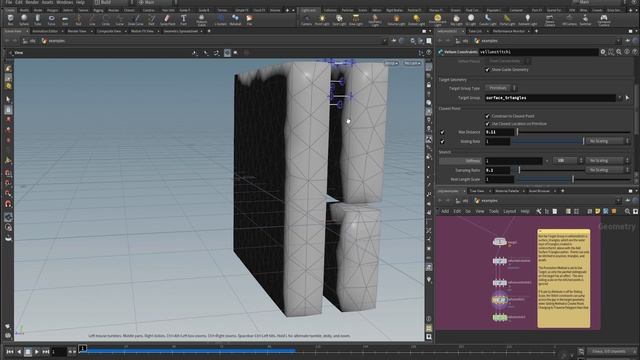Toggle the Max Distance enable checkbox
This screenshot has width=640, height=360.
point(442,132)
